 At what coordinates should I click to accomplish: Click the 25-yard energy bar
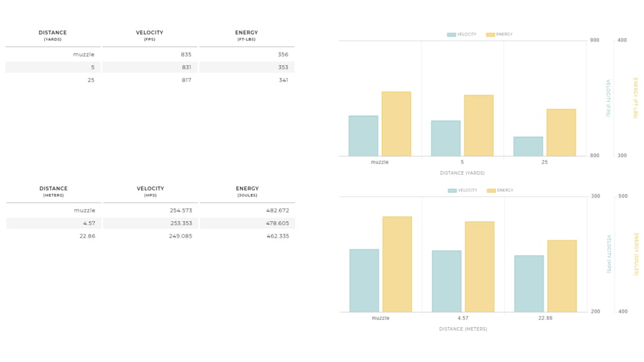click(x=561, y=132)
